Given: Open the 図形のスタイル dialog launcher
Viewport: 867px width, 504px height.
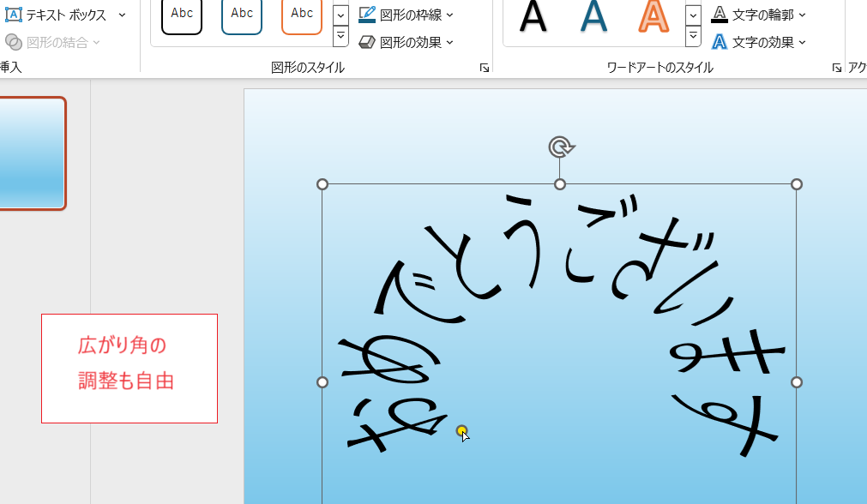Looking at the screenshot, I should click(485, 68).
